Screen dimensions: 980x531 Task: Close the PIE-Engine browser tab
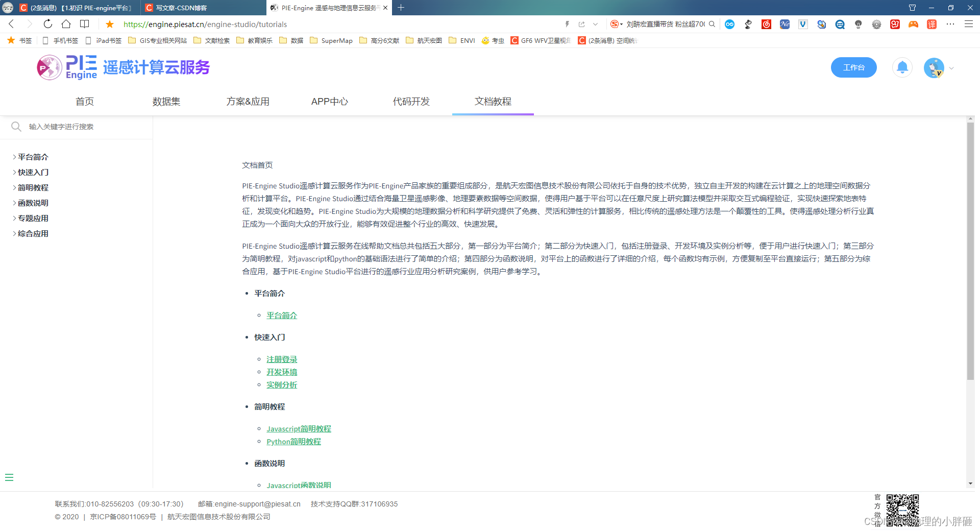point(385,8)
